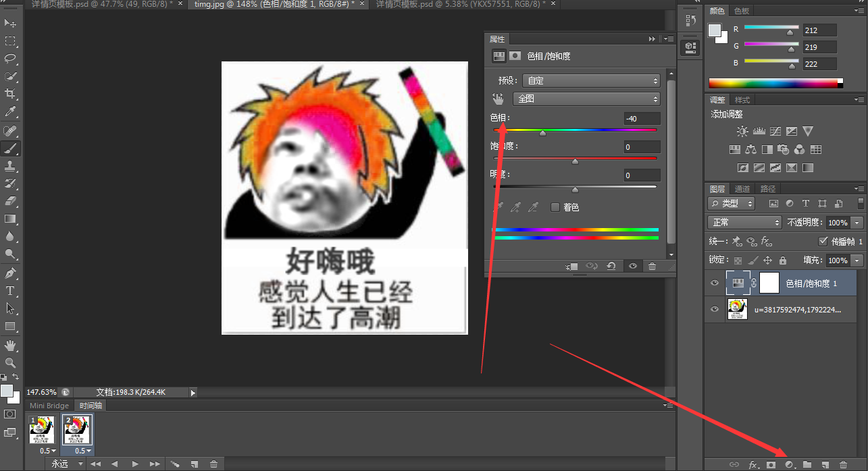
Task: Add a Curves adjustment
Action: (775, 132)
